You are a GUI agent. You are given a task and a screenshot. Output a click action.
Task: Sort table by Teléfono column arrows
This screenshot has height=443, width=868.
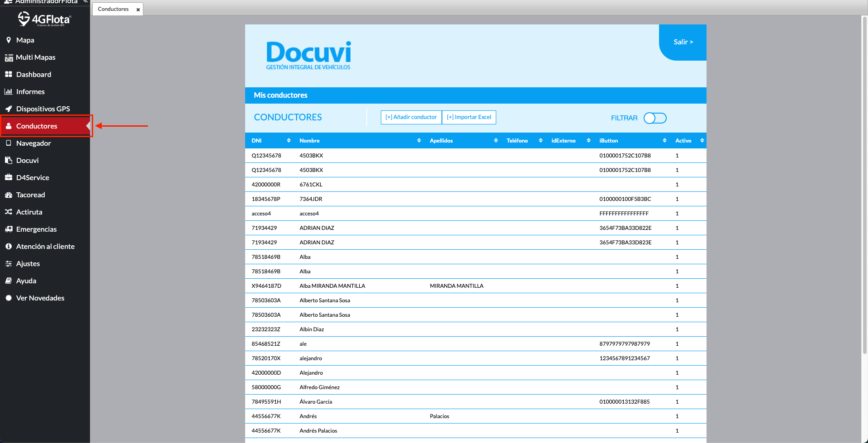pyautogui.click(x=541, y=141)
